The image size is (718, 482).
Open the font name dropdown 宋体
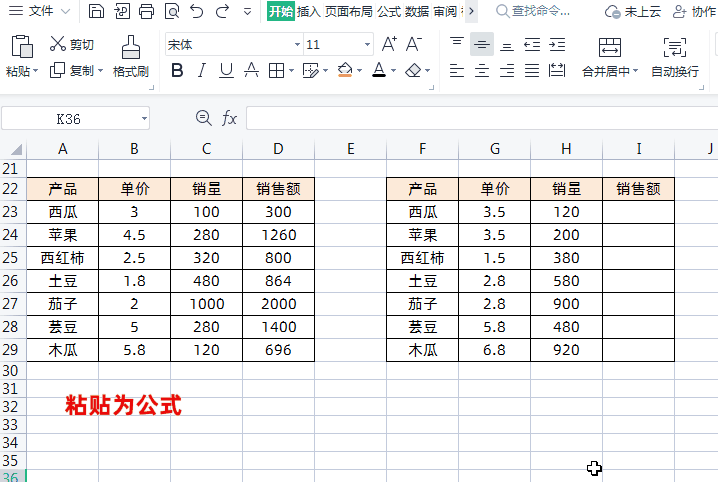coord(297,44)
